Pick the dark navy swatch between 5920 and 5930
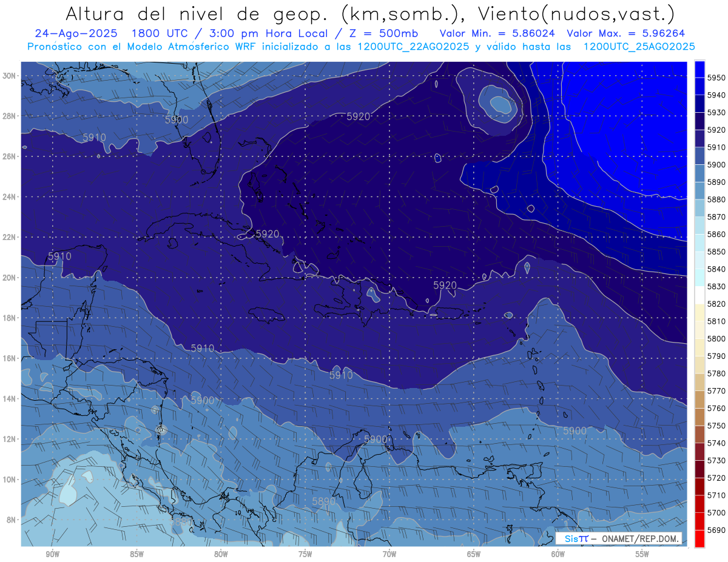The height and width of the screenshot is (562, 728). tap(699, 121)
